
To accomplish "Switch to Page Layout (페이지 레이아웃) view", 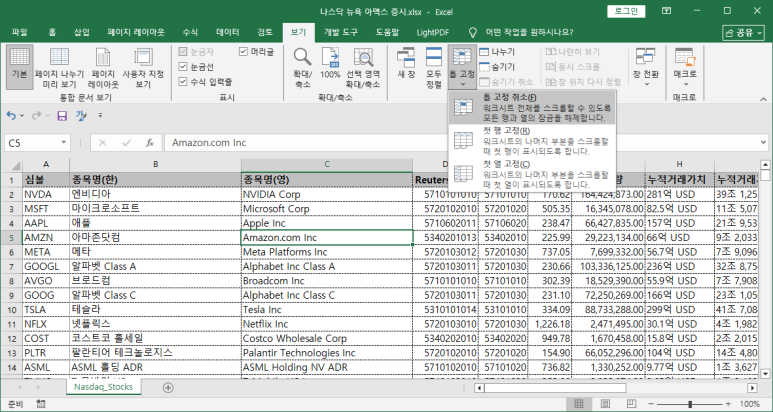I will (103, 68).
